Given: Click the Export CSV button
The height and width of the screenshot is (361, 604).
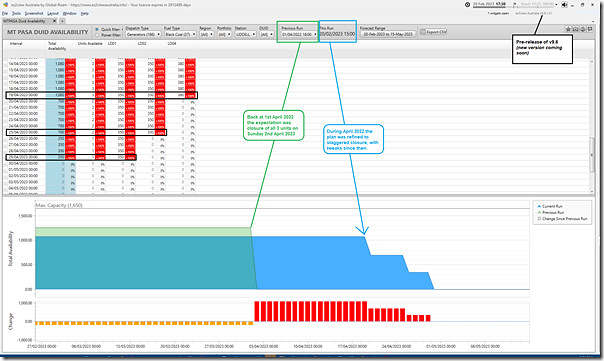Looking at the screenshot, I should 434,32.
